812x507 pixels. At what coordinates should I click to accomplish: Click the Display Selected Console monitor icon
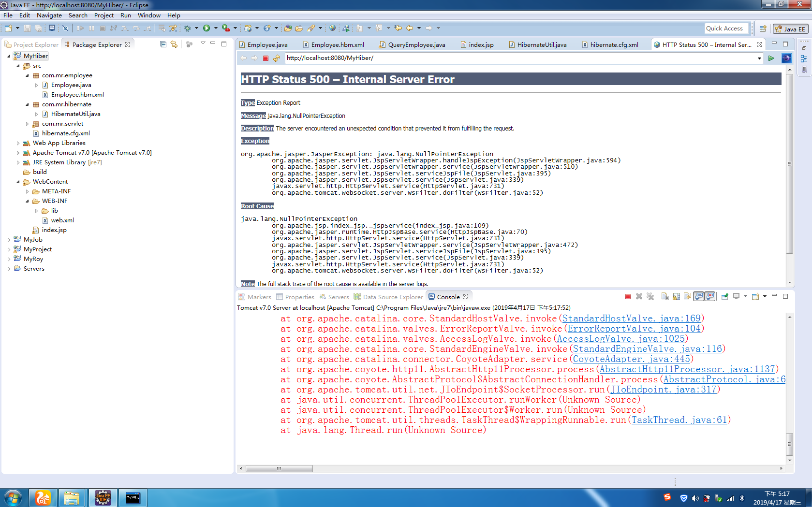point(736,296)
